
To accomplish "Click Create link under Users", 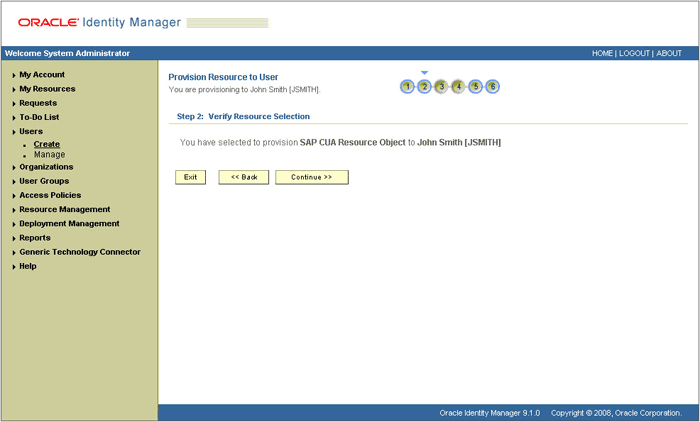I will pyautogui.click(x=47, y=144).
